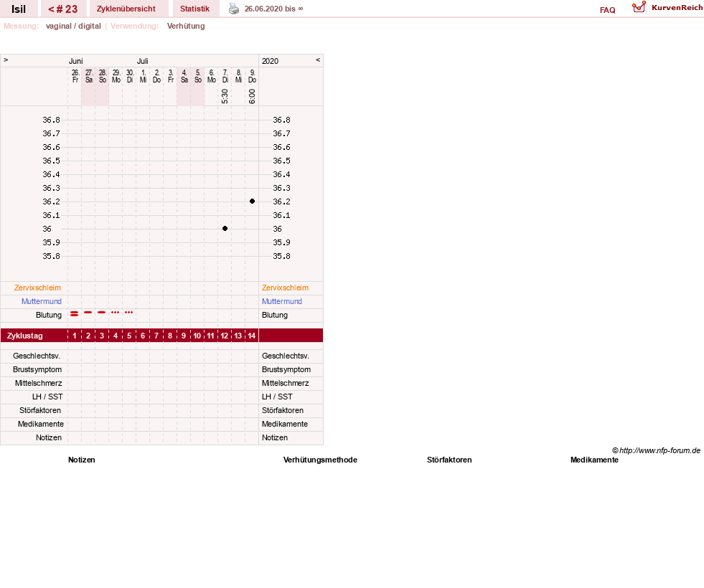Screen dimensions: 704x588
Task: Select cycle day 12 in Zyklustag row
Action: coord(225,336)
